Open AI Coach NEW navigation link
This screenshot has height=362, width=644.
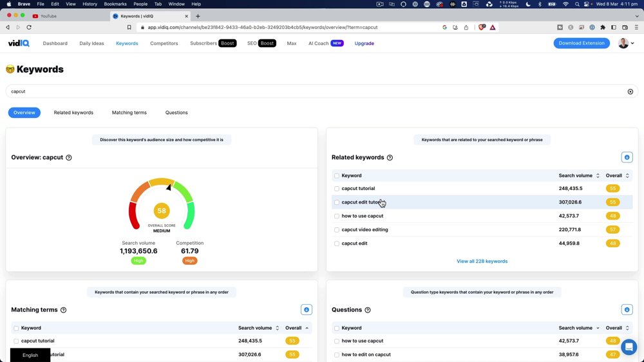click(x=326, y=43)
